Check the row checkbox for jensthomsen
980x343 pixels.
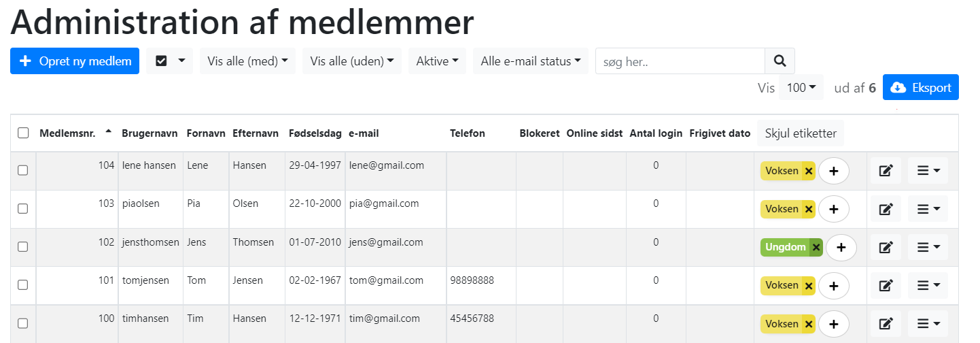point(23,247)
